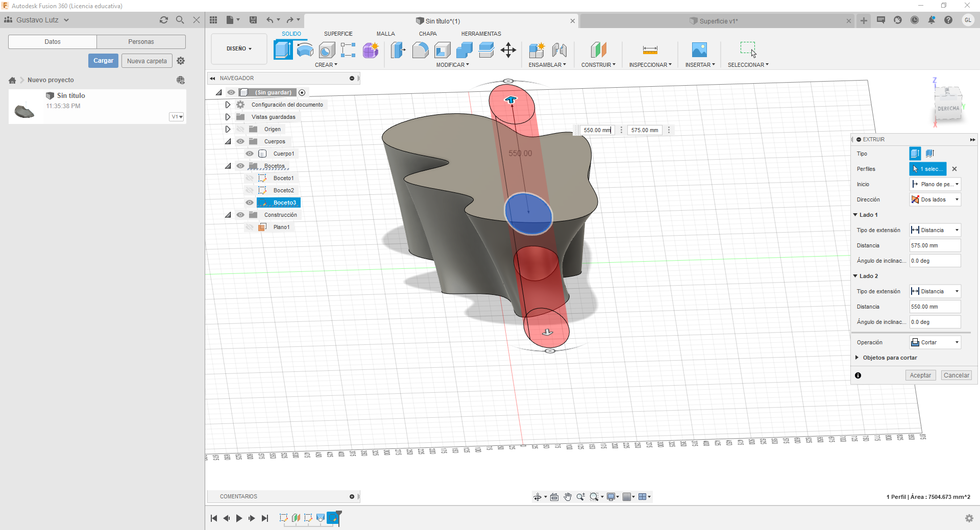Open the data panel grid icon
980x530 pixels.
coord(213,20)
